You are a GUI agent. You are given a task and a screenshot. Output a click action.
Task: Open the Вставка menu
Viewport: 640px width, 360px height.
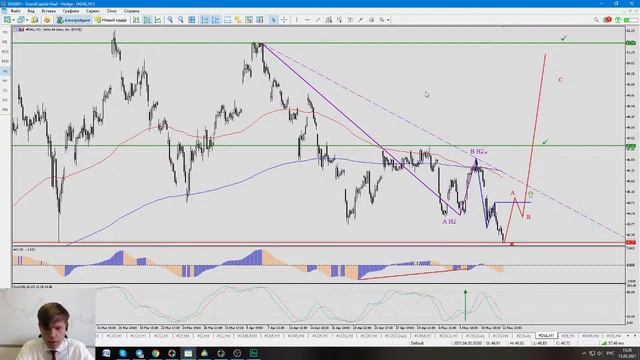pyautogui.click(x=49, y=11)
